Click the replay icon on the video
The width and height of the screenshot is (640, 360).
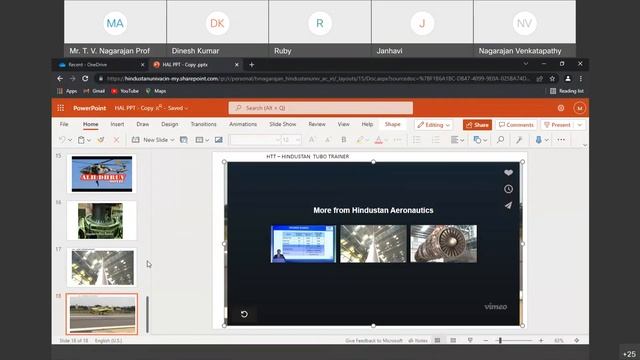(x=244, y=314)
